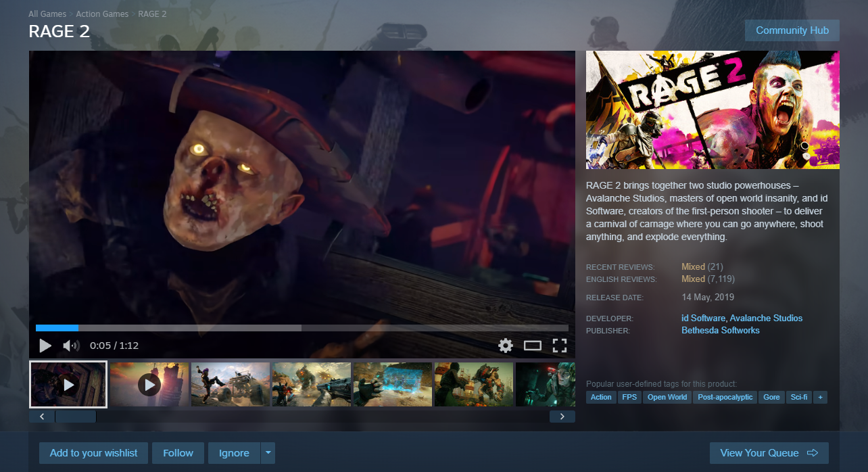Screen dimensions: 868x472
Task: Browse the Open World tag
Action: point(667,398)
